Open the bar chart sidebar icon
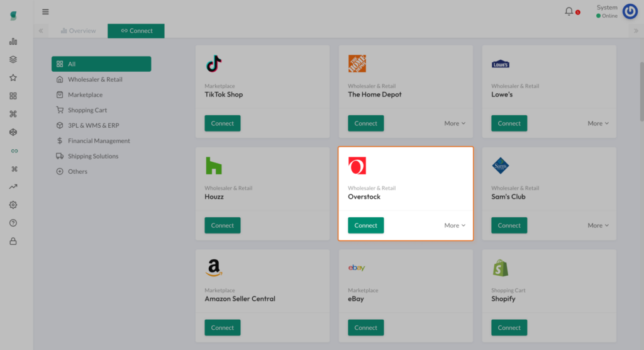644x350 pixels. (13, 41)
